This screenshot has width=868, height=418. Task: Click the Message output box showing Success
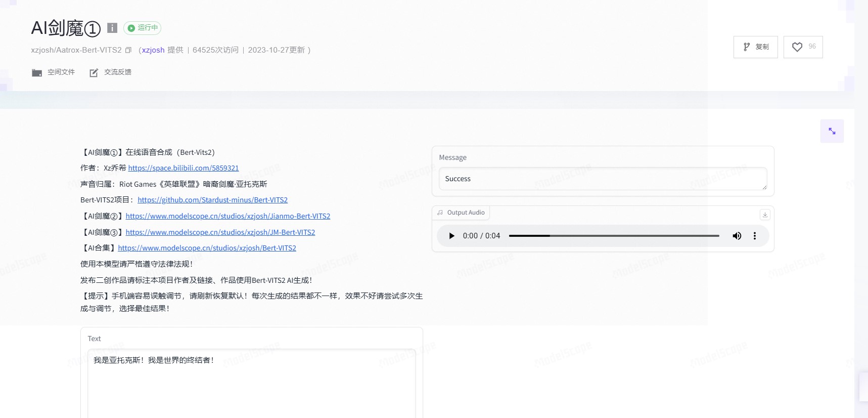pos(603,179)
